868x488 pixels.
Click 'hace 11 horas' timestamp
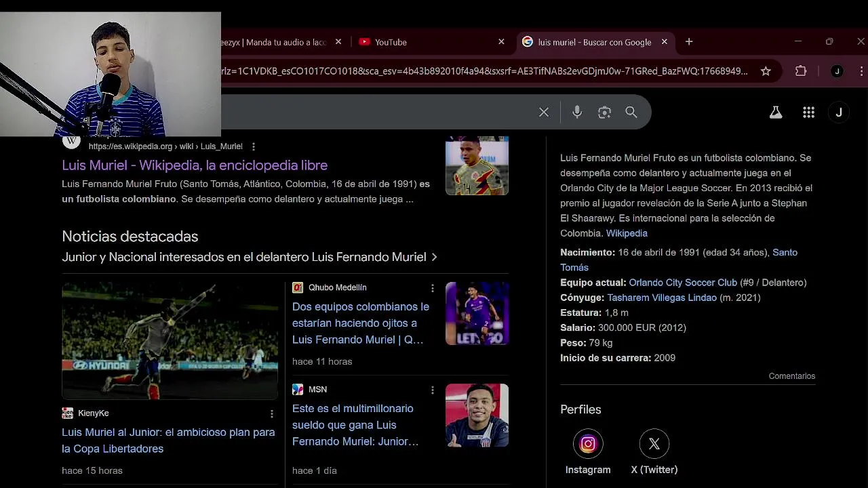click(322, 362)
